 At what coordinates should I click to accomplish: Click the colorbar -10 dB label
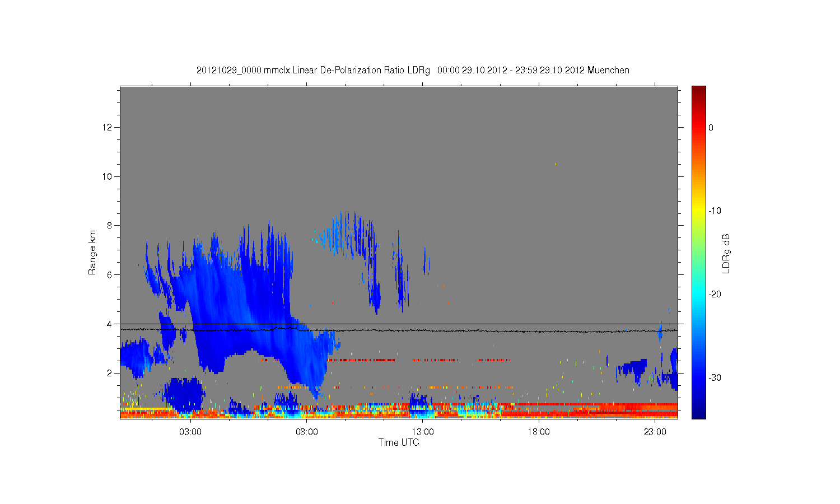[715, 211]
